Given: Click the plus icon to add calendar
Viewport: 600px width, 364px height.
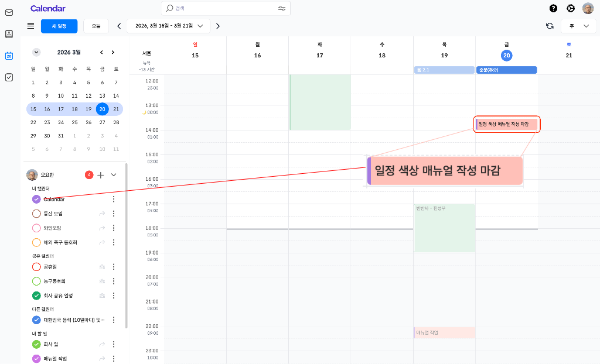Looking at the screenshot, I should click(x=101, y=175).
